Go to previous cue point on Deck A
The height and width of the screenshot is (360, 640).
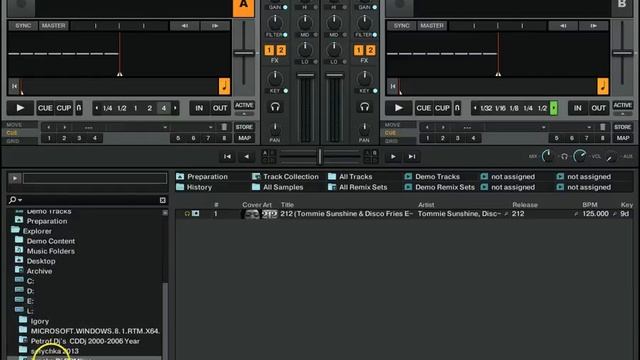[49, 127]
